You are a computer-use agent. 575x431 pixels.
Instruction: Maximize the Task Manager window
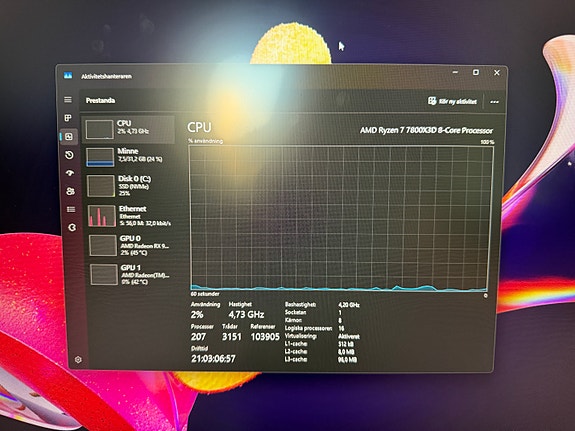pyautogui.click(x=476, y=72)
